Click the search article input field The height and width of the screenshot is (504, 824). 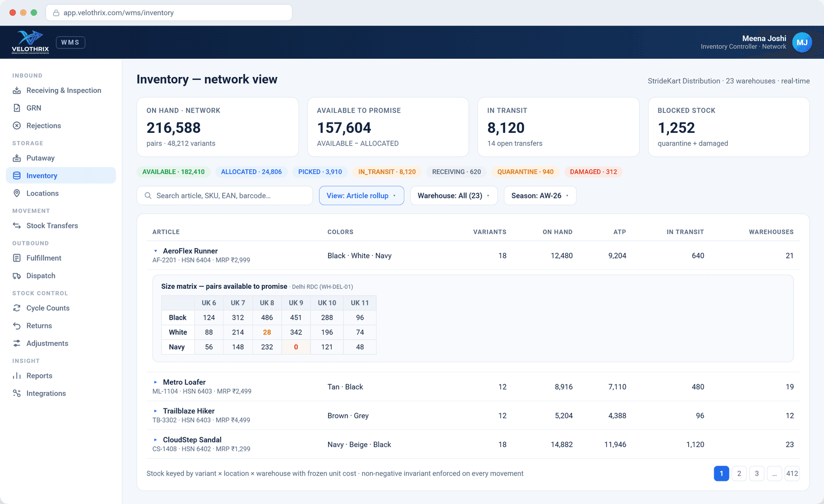225,196
